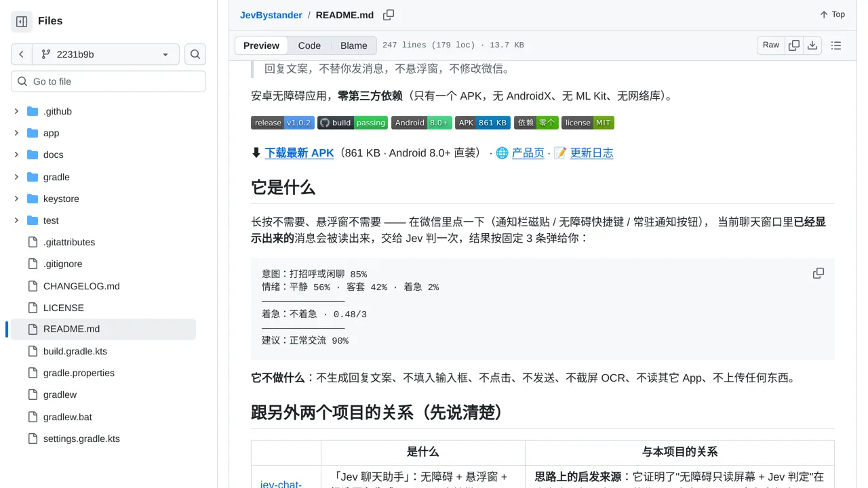This screenshot has width=868, height=488.
Task: Open the docs folder
Action: pyautogui.click(x=54, y=155)
